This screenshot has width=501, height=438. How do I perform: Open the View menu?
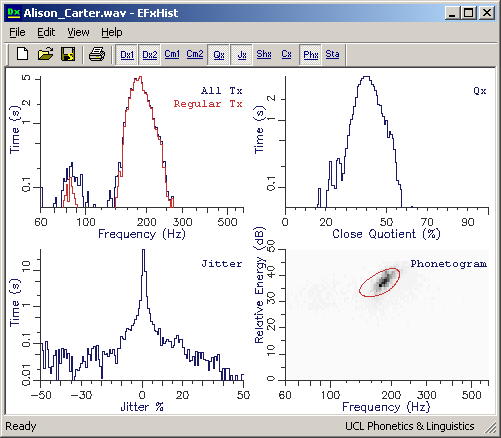click(78, 32)
